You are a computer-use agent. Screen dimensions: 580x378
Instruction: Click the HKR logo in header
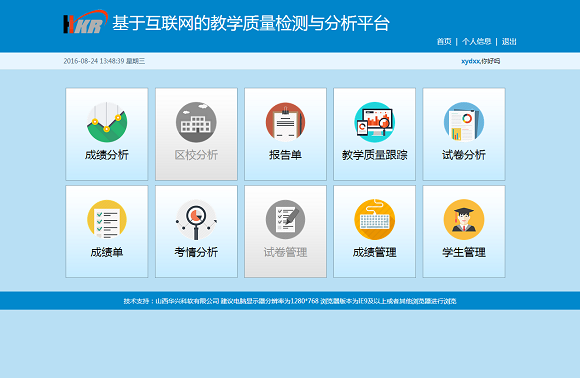(85, 22)
